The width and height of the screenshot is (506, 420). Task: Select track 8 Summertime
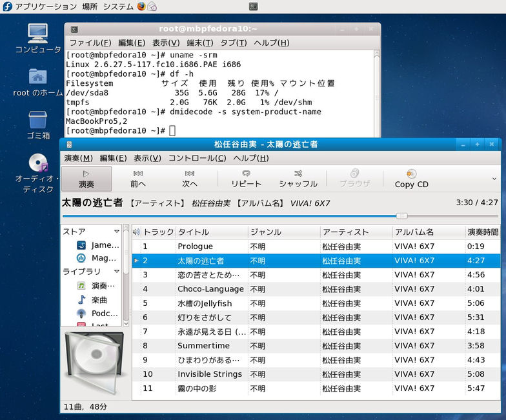[x=316, y=346]
